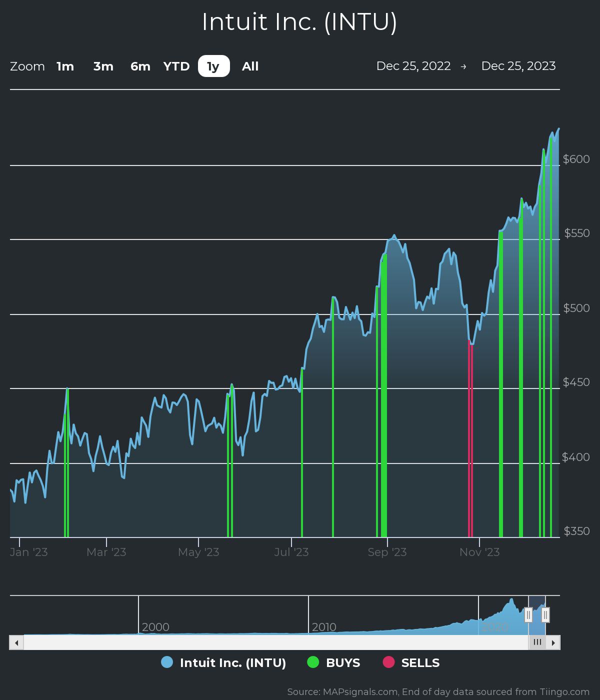The height and width of the screenshot is (700, 600).
Task: Click the May '23 axis label
Action: (198, 552)
